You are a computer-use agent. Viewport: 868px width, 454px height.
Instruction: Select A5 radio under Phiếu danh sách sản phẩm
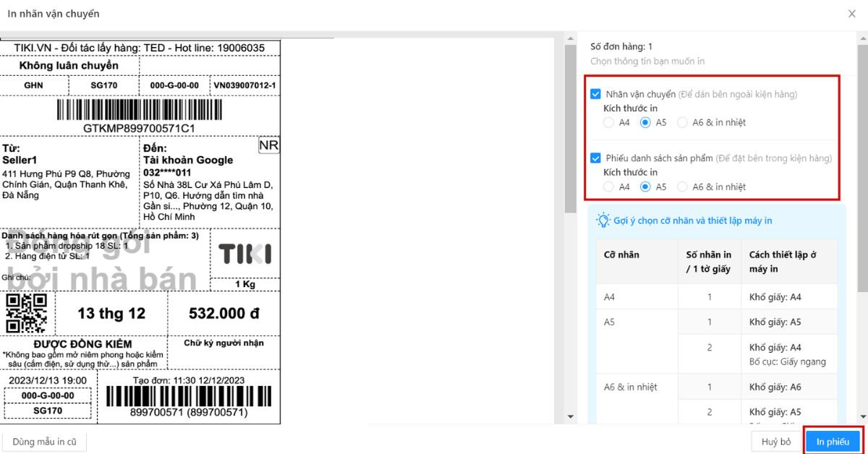(x=646, y=187)
